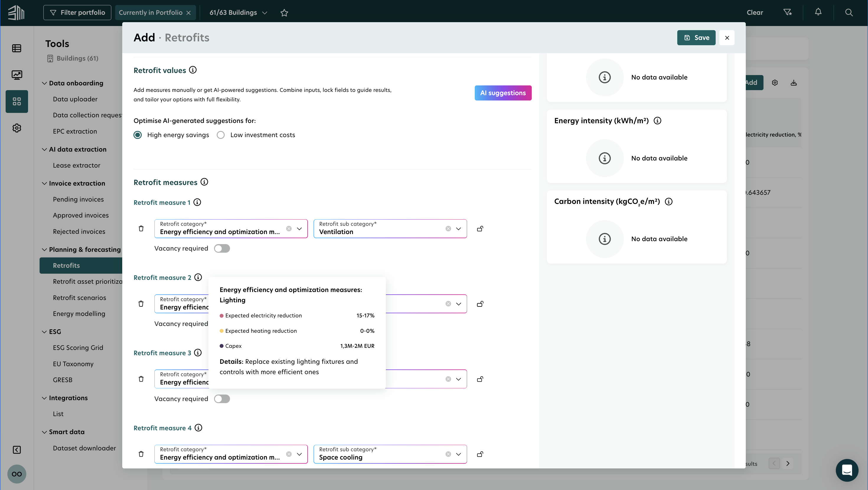
Task: Expand the 61/63 Buildings dropdown
Action: [x=238, y=13]
